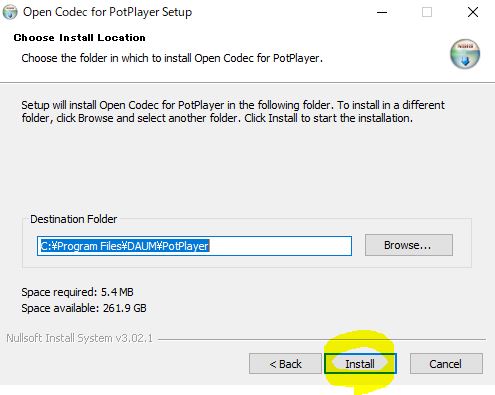Click the horizontal divider line beside Nullsoft label

pos(322,339)
